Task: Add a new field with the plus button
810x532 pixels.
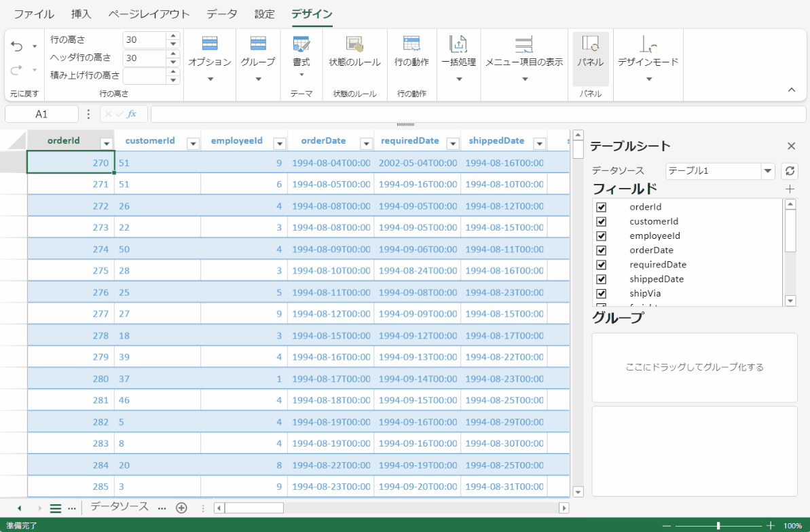Action: 790,189
